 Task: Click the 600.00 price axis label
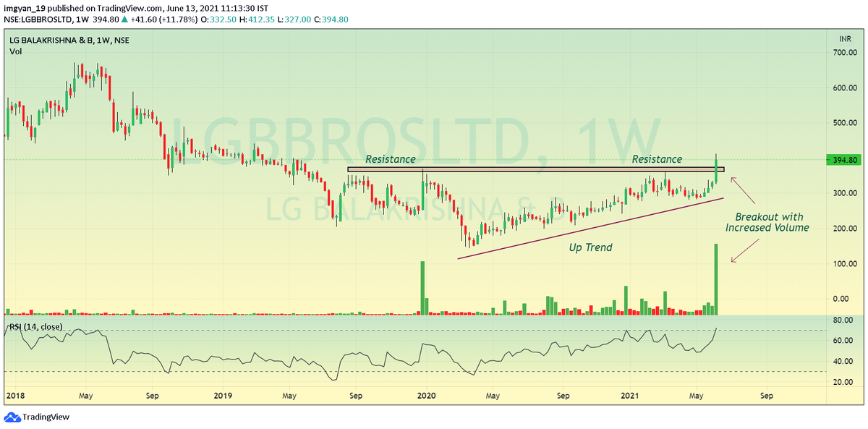coord(844,88)
